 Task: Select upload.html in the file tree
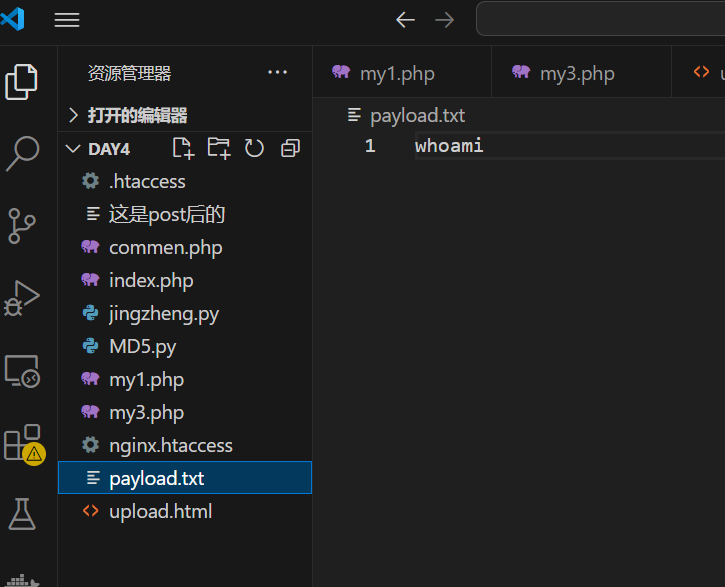pos(160,511)
